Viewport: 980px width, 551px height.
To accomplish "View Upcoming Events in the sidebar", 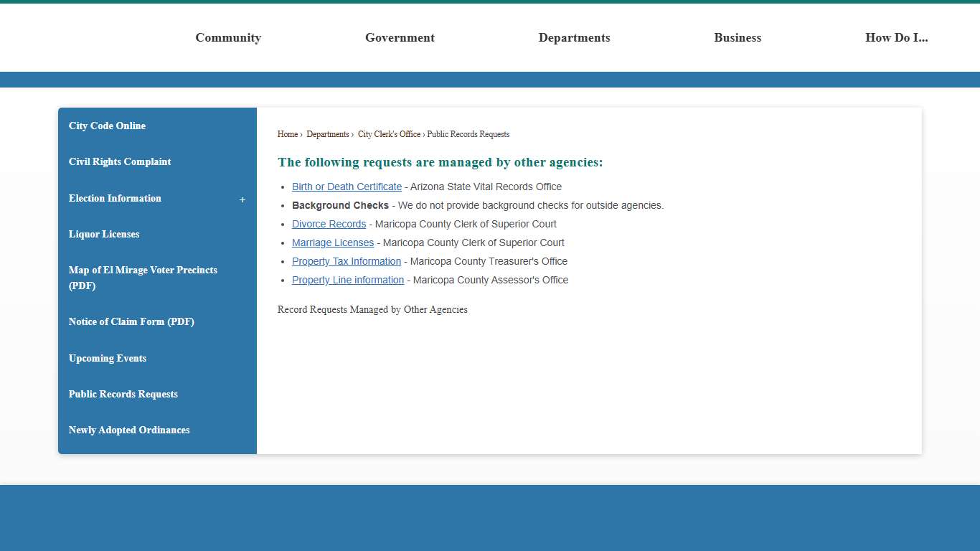I will point(108,358).
